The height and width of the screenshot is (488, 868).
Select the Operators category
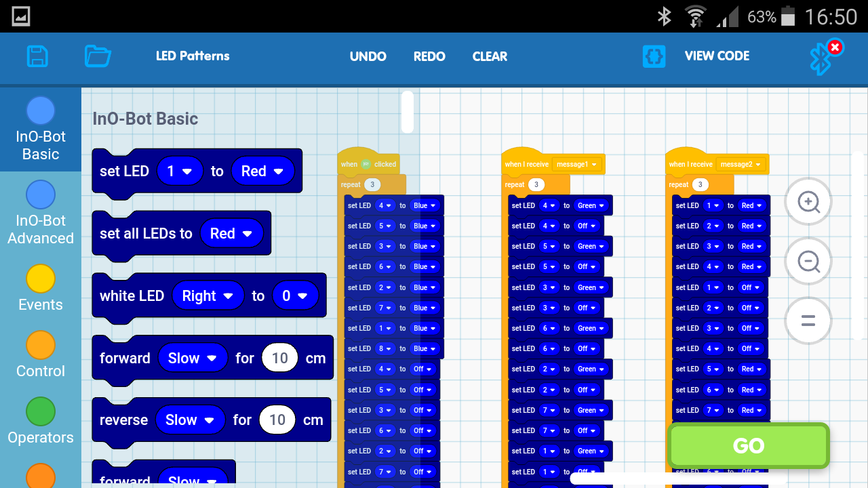pos(41,422)
